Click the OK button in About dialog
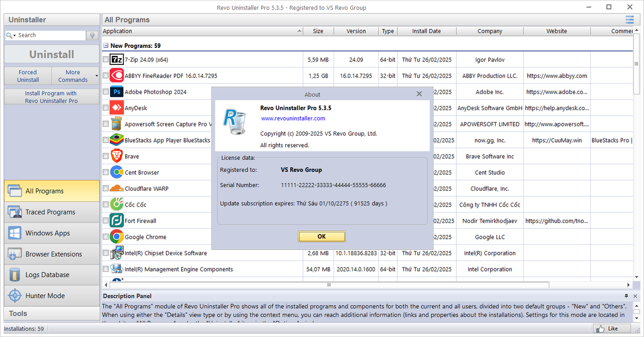 point(321,236)
